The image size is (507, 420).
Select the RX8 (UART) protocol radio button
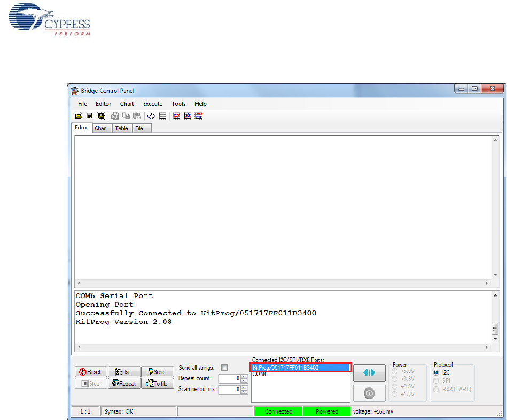click(x=436, y=390)
